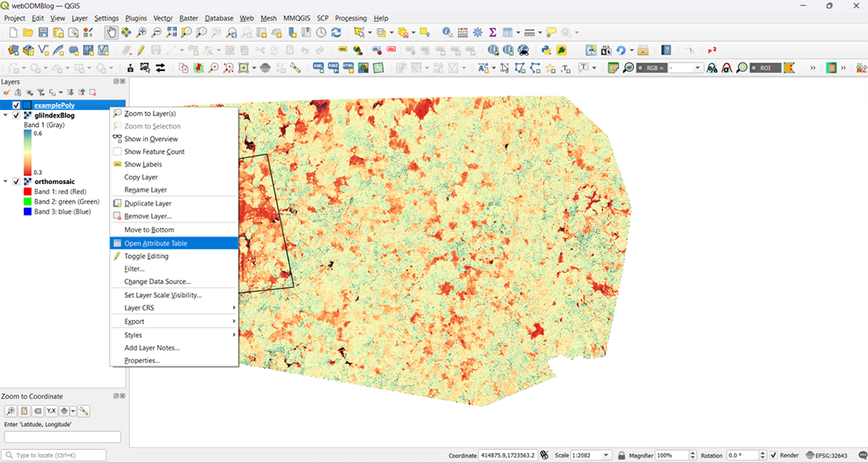Open the Raster menu
The height and width of the screenshot is (463, 868).
(188, 18)
